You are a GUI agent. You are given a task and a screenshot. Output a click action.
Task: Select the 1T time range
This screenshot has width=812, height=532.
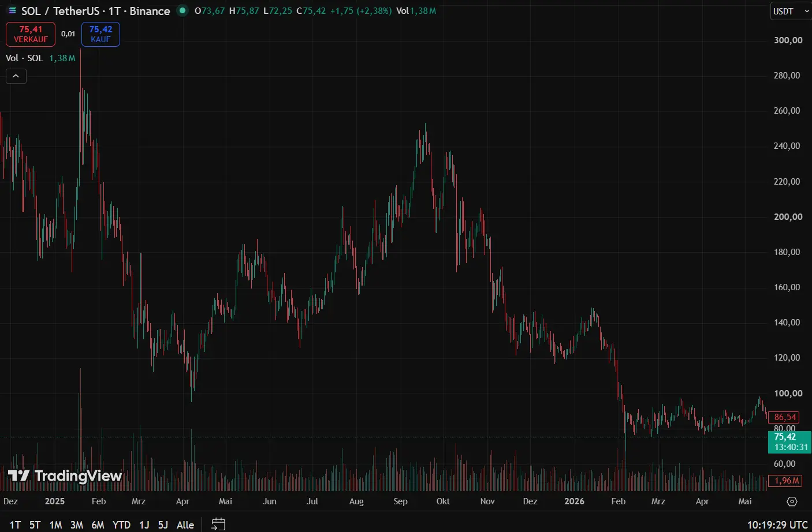pyautogui.click(x=15, y=524)
